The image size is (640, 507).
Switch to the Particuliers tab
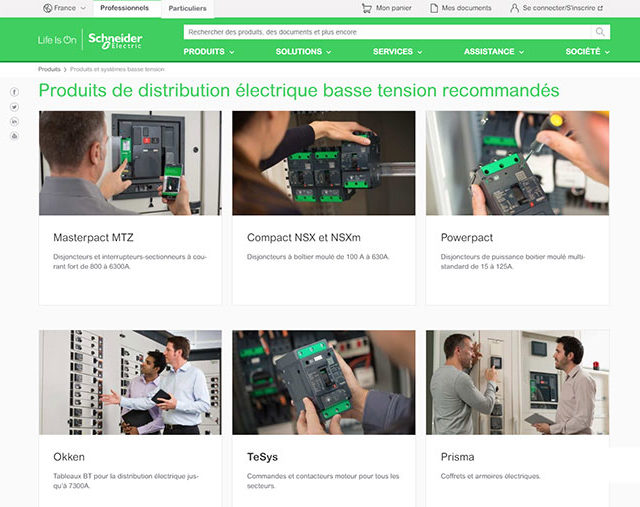click(x=187, y=9)
